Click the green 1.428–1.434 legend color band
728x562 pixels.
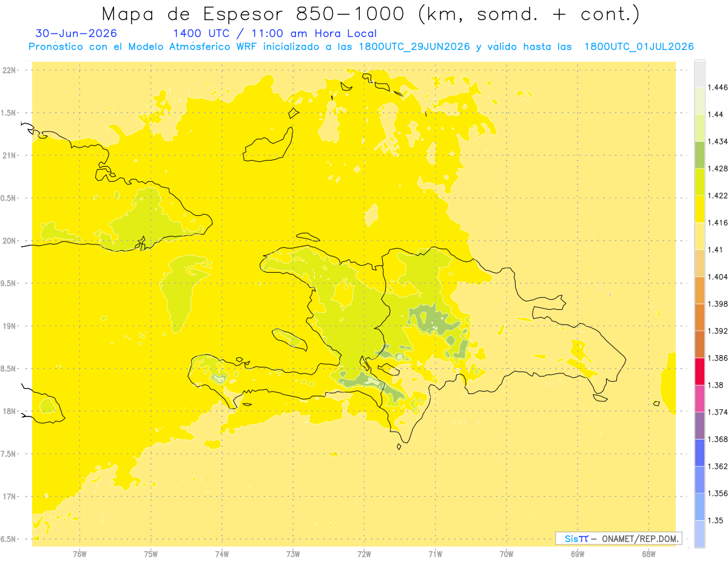[x=699, y=155]
